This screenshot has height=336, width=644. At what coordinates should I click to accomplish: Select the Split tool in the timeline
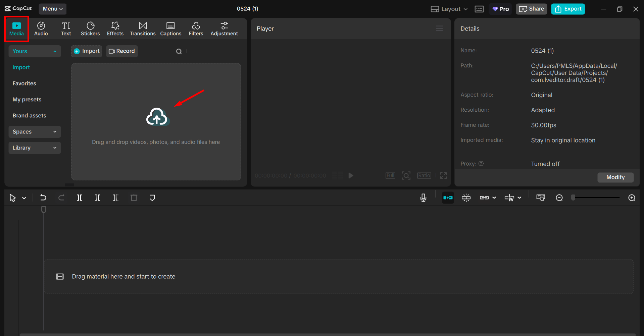[x=79, y=198]
